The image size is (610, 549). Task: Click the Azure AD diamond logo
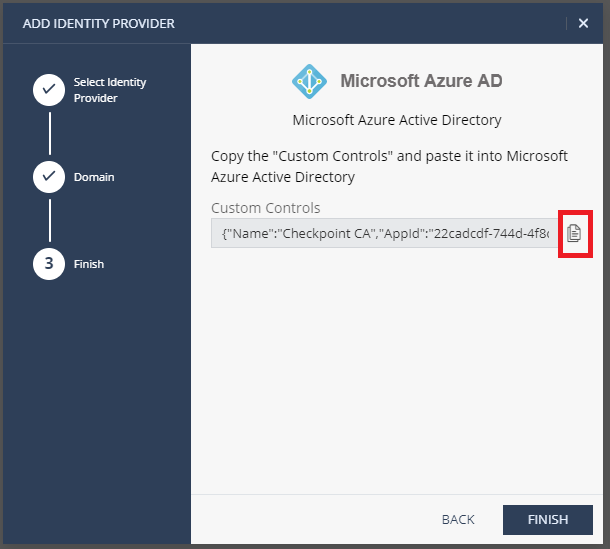point(309,81)
